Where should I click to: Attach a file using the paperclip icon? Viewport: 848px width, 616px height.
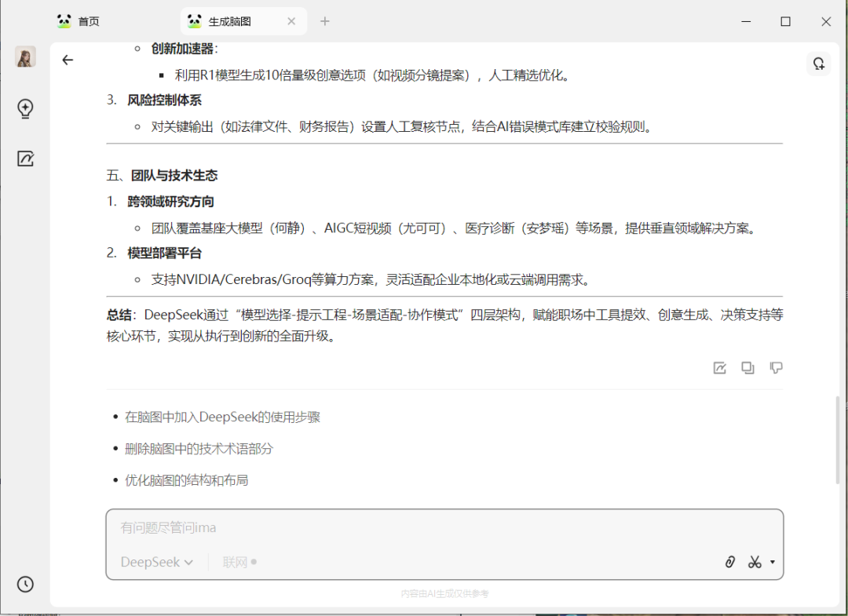coord(729,562)
